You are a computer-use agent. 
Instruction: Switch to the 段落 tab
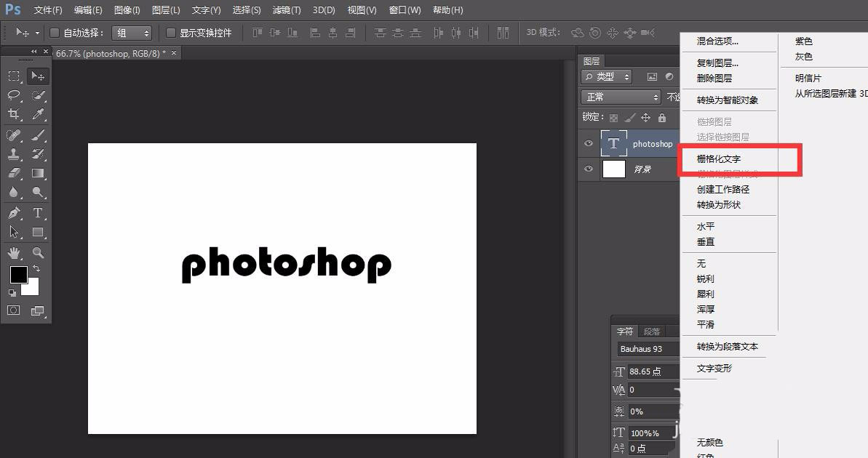pyautogui.click(x=652, y=332)
